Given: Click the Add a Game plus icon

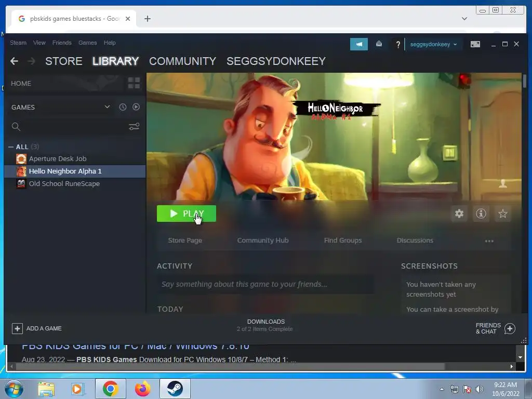Looking at the screenshot, I should (x=17, y=328).
